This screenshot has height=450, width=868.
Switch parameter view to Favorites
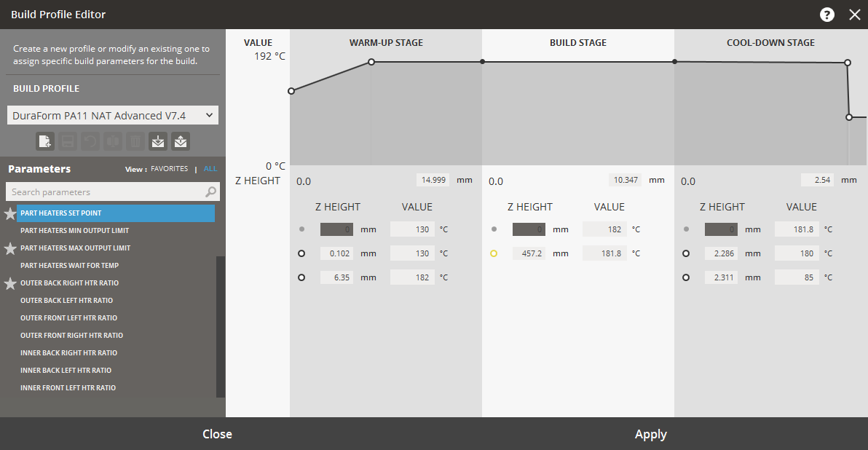click(x=169, y=169)
